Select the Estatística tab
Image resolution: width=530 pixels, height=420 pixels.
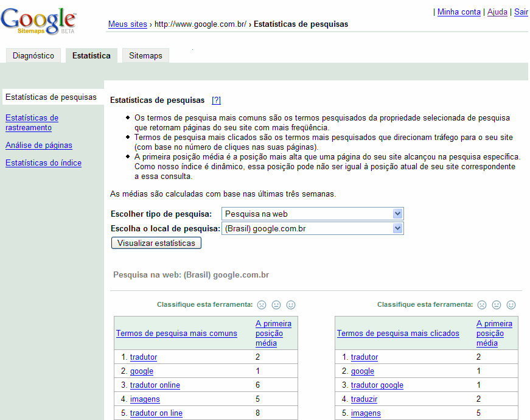[91, 55]
